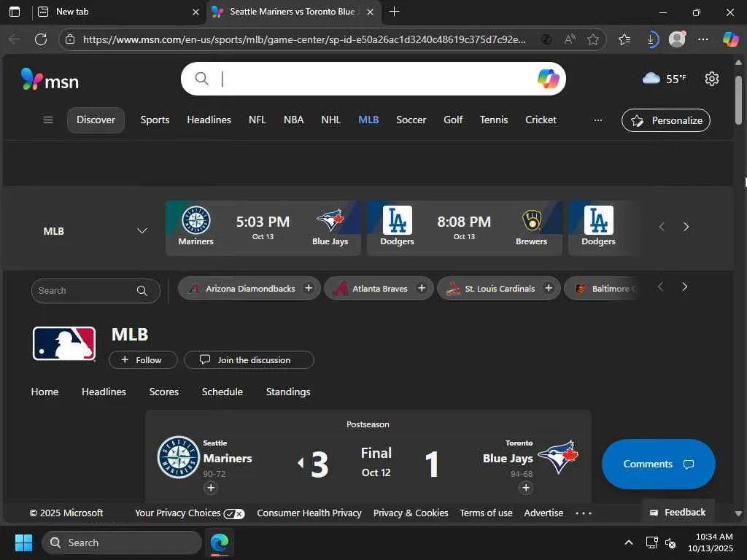Image resolution: width=747 pixels, height=560 pixels.
Task: Focus the team Search field
Action: [x=96, y=290]
